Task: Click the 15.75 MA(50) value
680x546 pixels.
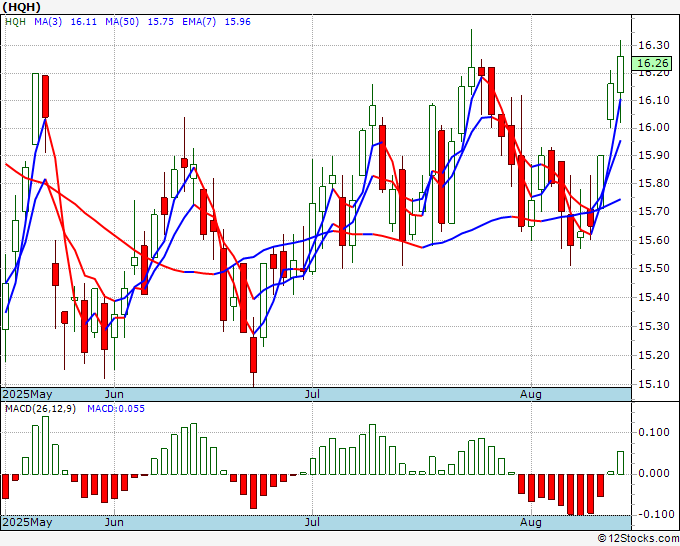Action: pos(160,22)
